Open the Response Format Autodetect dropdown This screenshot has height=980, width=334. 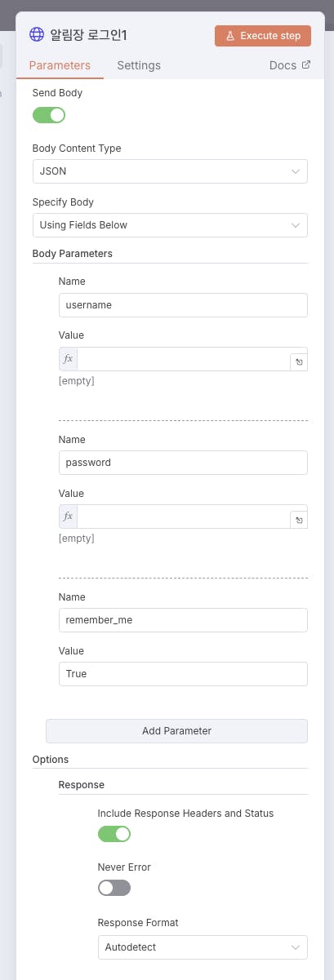pyautogui.click(x=203, y=947)
